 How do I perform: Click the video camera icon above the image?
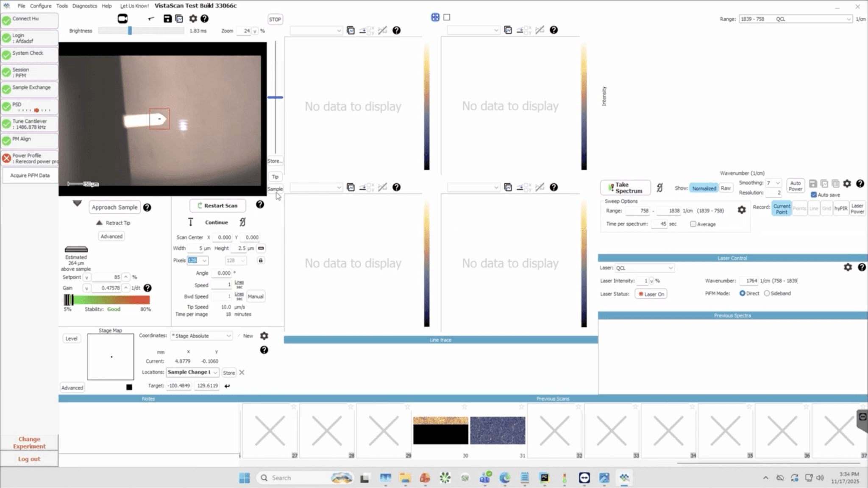point(122,19)
